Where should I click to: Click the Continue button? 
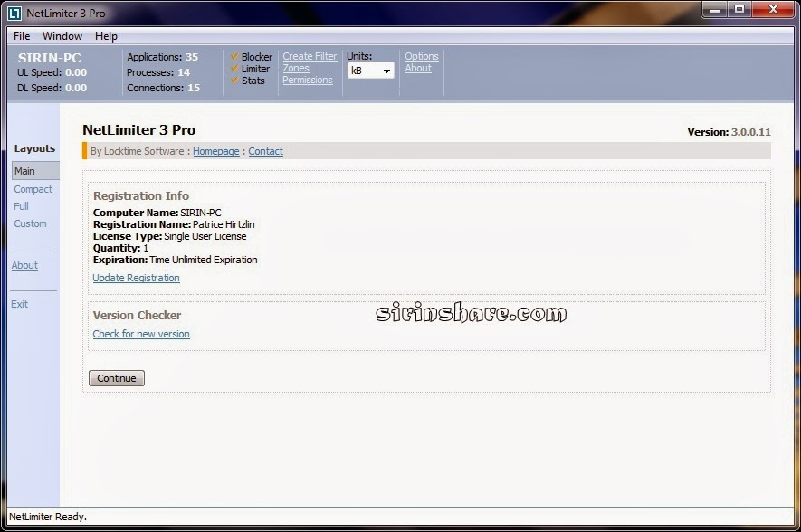[x=117, y=378]
